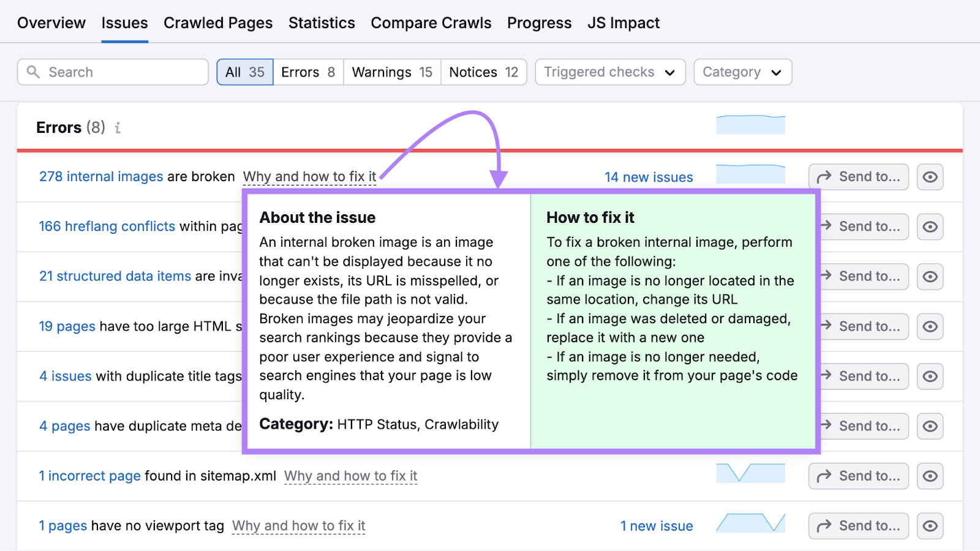The height and width of the screenshot is (551, 980).
Task: Open the 1 incorrect page link
Action: coord(90,476)
